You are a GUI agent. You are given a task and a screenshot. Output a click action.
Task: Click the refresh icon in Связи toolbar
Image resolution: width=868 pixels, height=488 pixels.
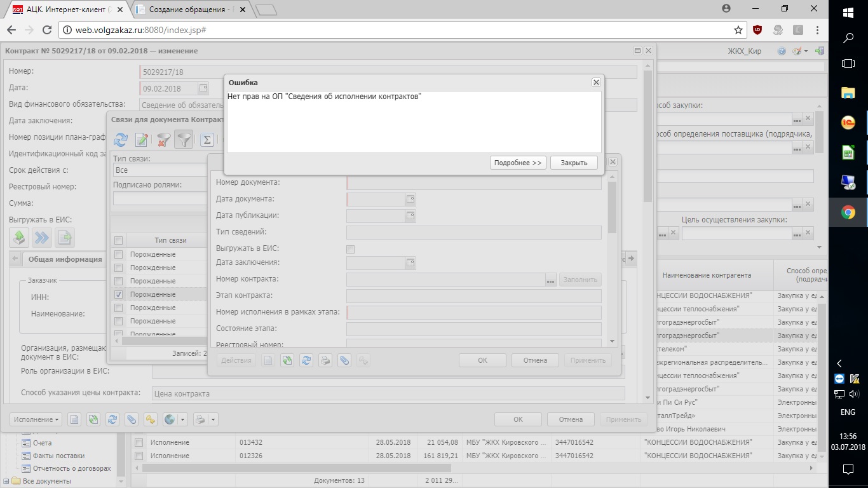(x=121, y=140)
